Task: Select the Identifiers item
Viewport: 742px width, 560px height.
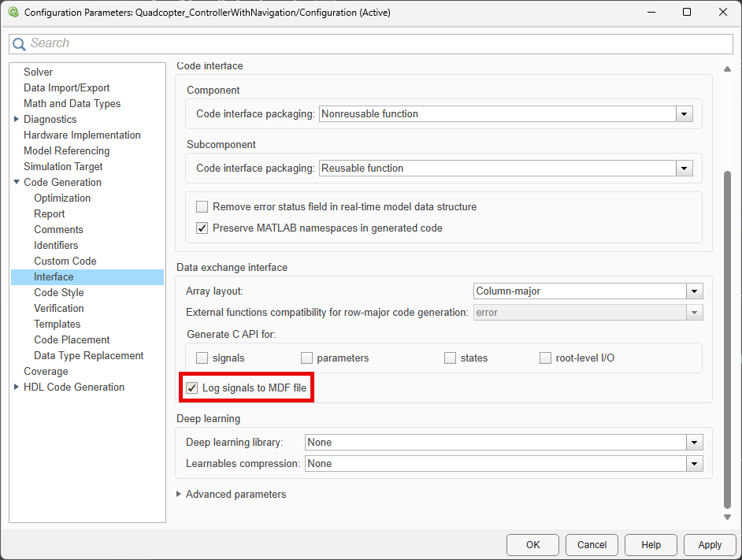Action: [x=56, y=245]
